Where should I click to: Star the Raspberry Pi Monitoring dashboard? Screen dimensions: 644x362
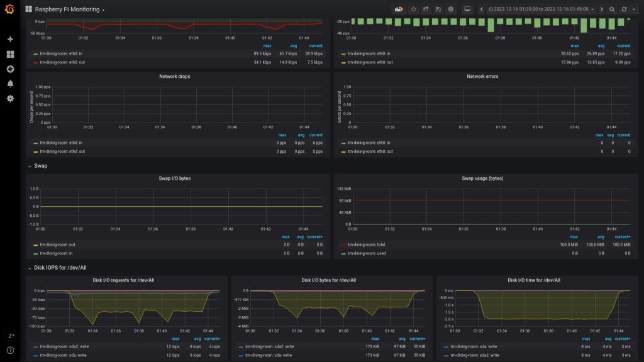click(x=413, y=9)
